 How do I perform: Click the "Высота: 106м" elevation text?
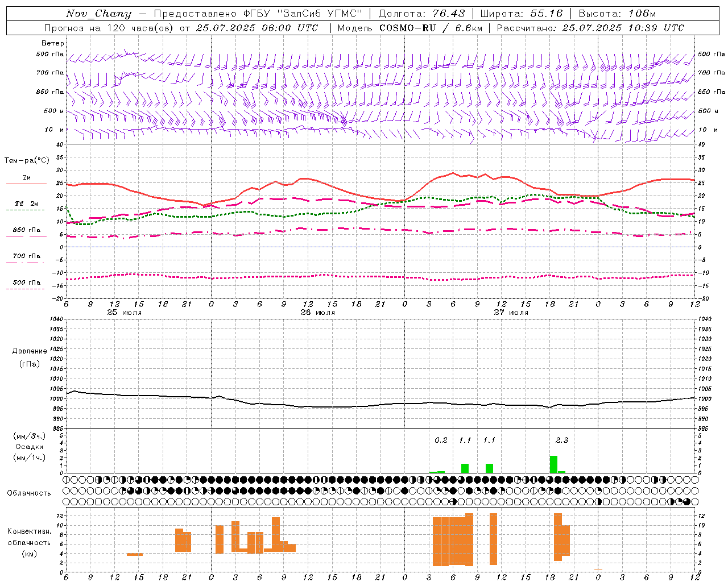[617, 14]
